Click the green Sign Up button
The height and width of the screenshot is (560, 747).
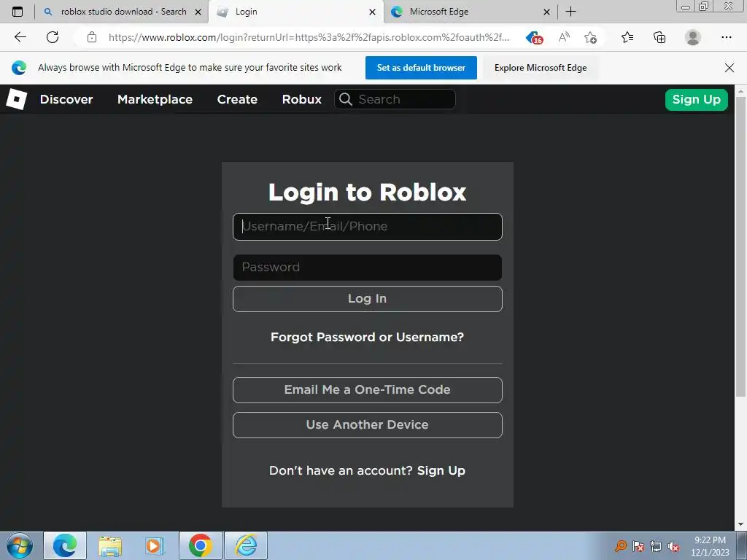[x=696, y=99]
